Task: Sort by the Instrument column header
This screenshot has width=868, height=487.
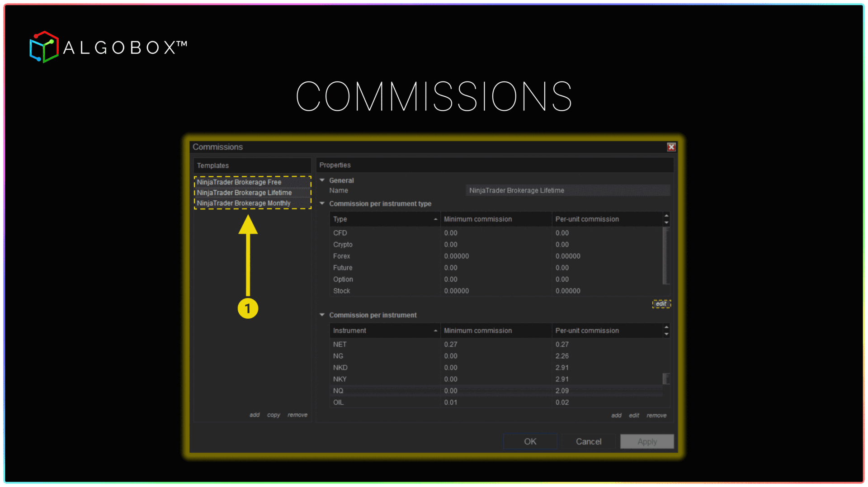Action: coord(384,331)
